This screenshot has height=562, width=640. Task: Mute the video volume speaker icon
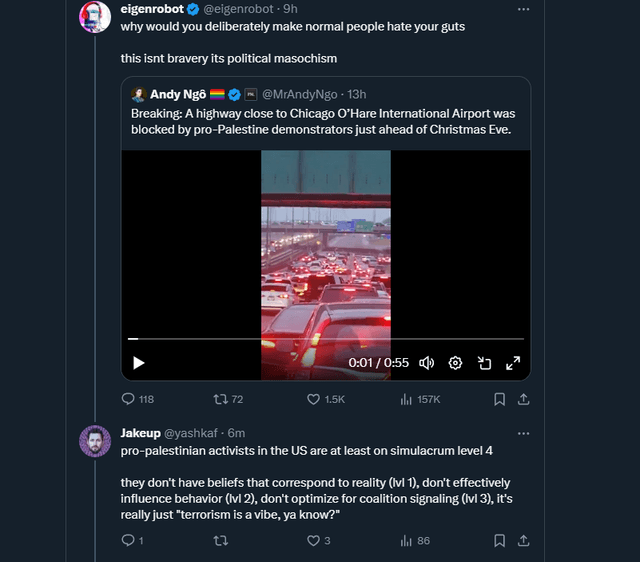click(426, 363)
